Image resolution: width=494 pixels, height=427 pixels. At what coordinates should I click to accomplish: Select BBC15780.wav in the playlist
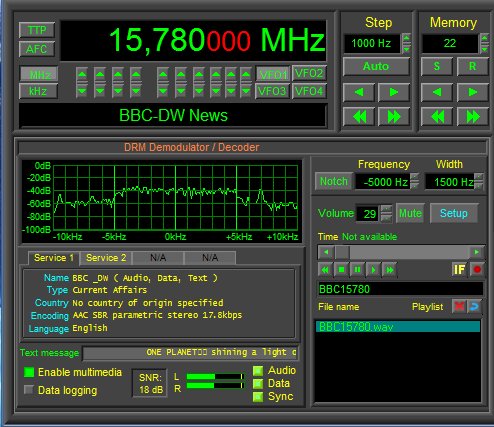coord(398,327)
